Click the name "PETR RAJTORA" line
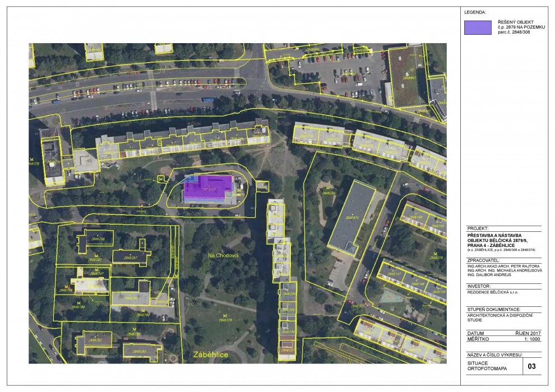The height and width of the screenshot is (392, 555). [503, 266]
